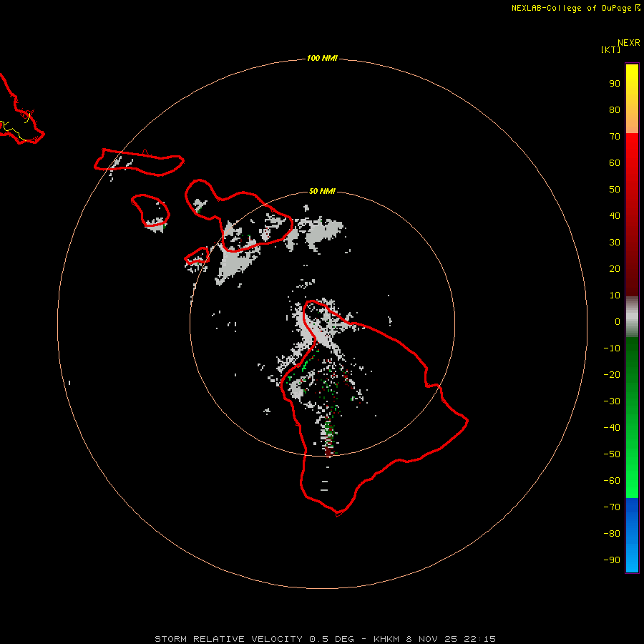644x644 pixels.
Task: Click the "NEXR" label above the color bar
Action: click(x=629, y=43)
